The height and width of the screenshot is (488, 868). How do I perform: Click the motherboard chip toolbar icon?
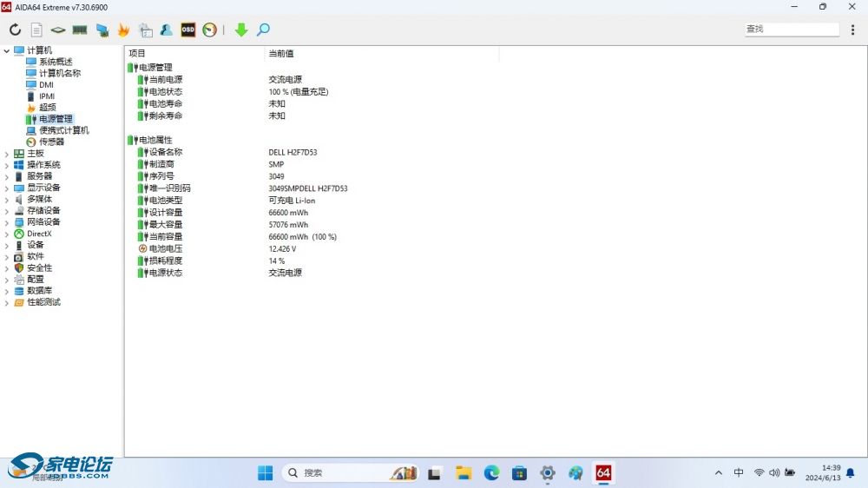(57, 30)
